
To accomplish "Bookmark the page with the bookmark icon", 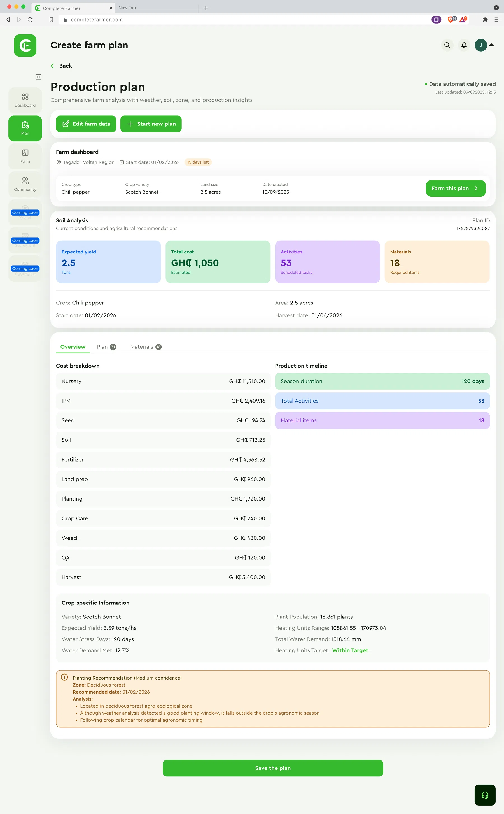I will 51,20.
